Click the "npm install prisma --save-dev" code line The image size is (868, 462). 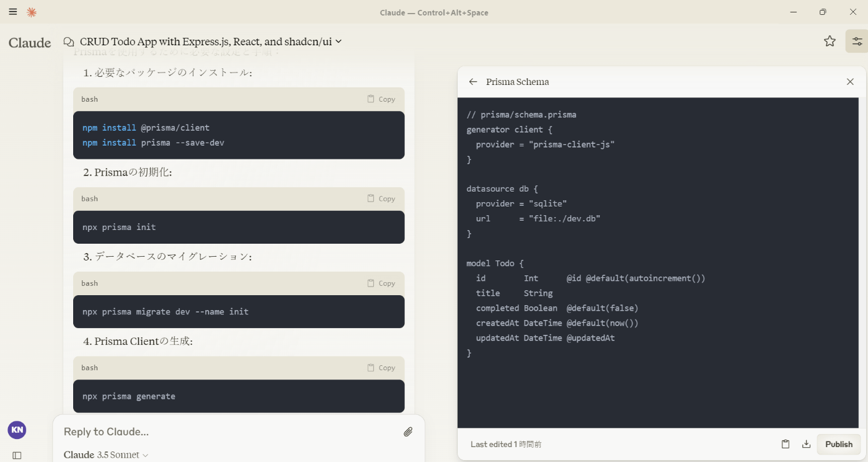(153, 143)
